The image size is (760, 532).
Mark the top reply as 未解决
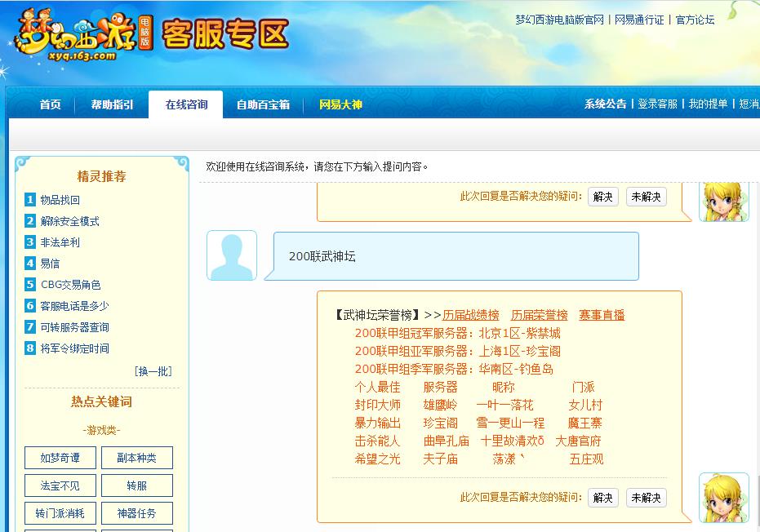pyautogui.click(x=646, y=197)
